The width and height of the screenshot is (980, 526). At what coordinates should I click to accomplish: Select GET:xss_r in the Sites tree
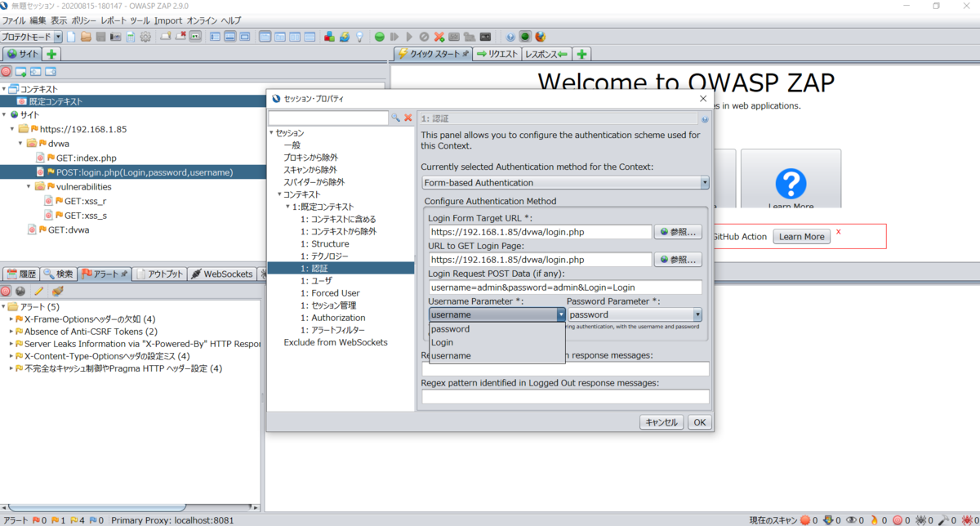(86, 201)
